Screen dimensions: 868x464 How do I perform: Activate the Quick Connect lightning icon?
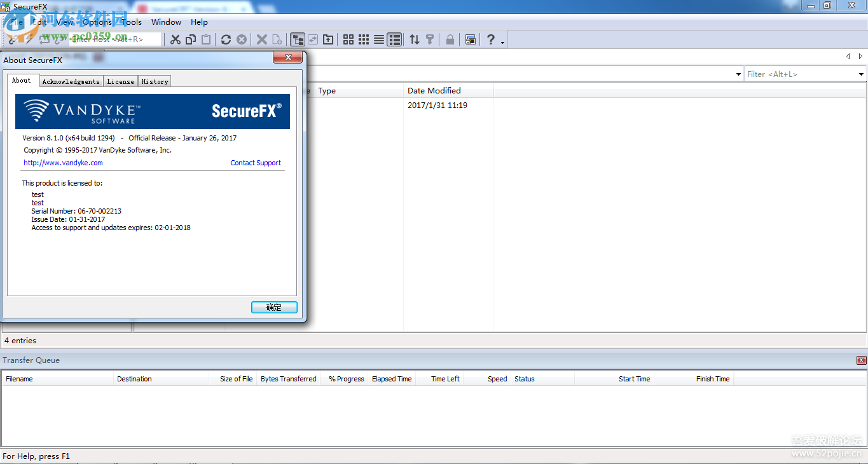click(28, 39)
